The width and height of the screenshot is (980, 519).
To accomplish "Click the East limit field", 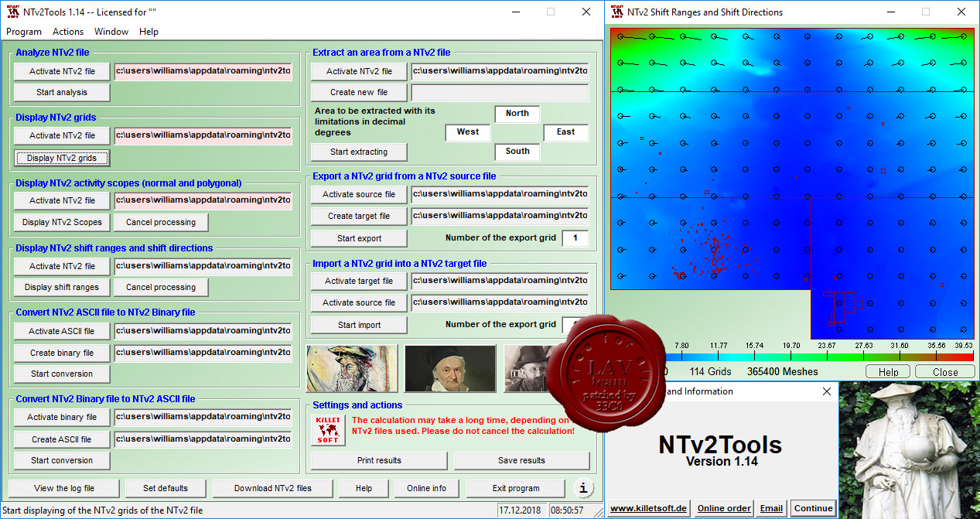I will pyautogui.click(x=565, y=132).
